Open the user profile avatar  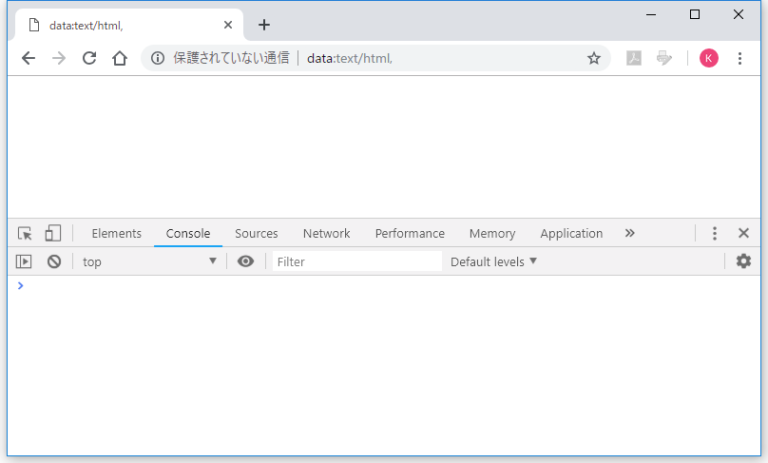tap(709, 58)
